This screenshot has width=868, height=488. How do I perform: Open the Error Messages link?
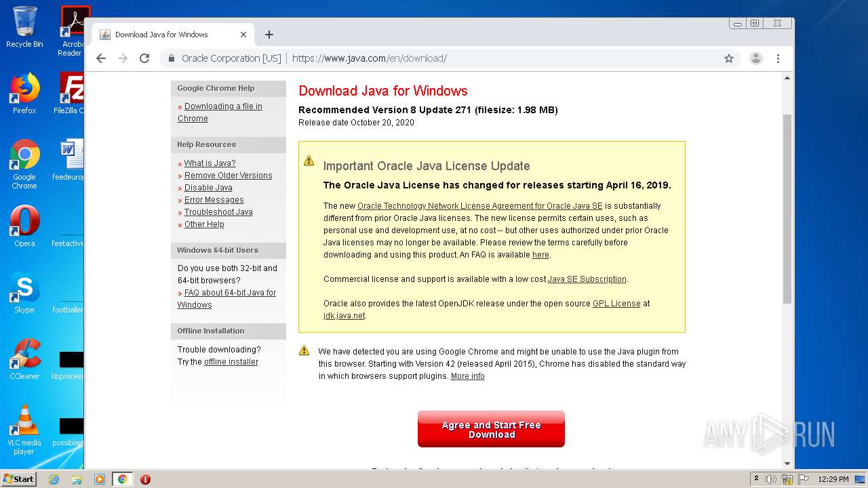click(214, 200)
